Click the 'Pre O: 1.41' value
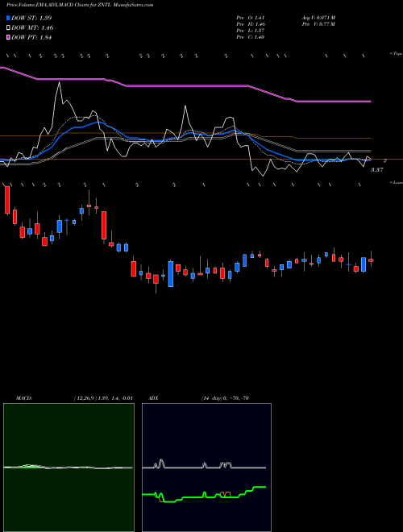Image resolution: width=403 pixels, height=532 pixels. click(x=251, y=18)
